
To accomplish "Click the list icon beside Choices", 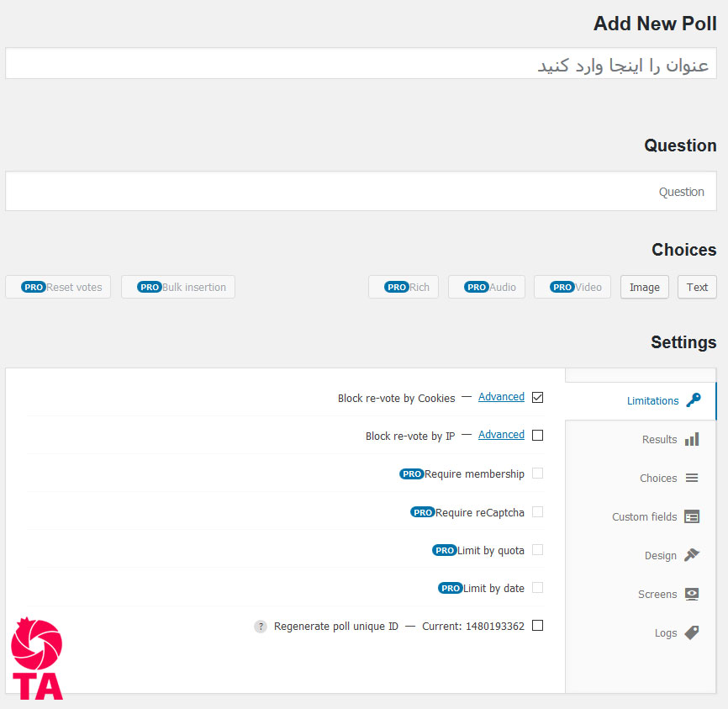I will [x=692, y=478].
